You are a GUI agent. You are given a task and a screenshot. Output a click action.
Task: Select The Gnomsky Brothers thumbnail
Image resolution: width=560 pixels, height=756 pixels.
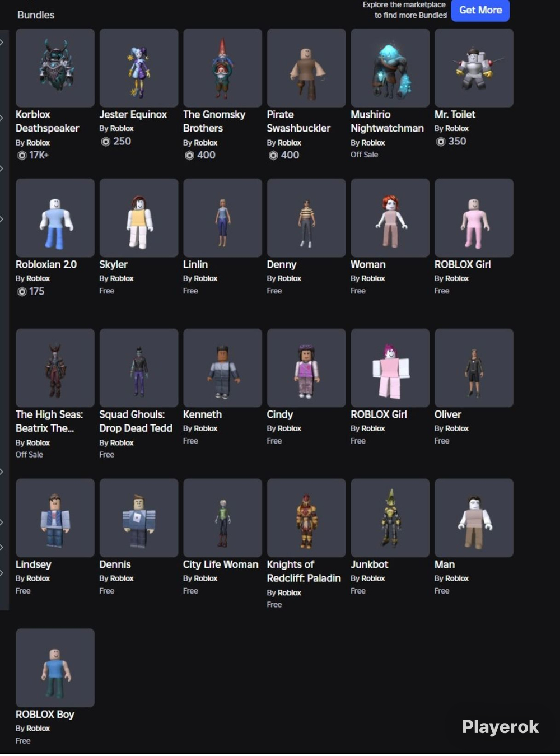(222, 68)
